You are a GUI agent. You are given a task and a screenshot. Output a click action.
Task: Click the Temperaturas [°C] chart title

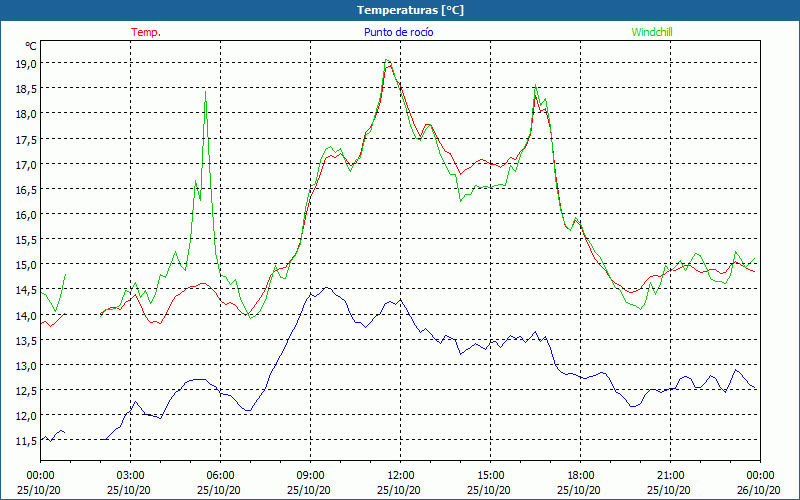click(x=410, y=10)
